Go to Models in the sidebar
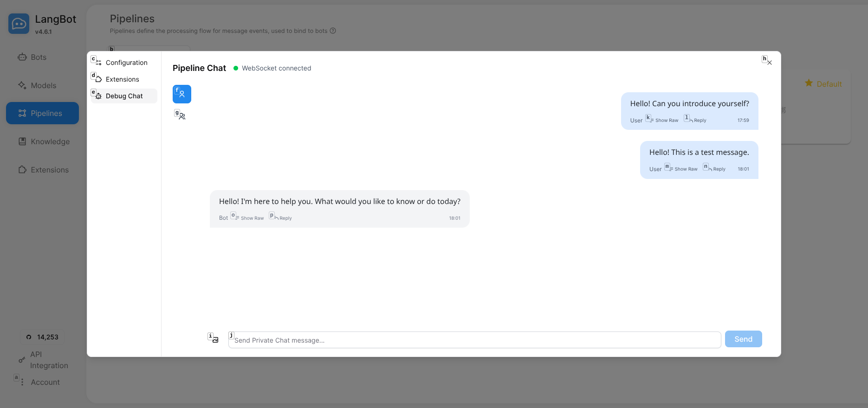The image size is (868, 408). (x=43, y=85)
